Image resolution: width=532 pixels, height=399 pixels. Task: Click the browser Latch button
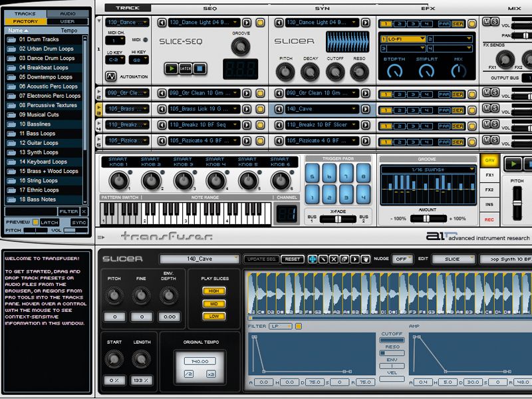click(x=49, y=223)
